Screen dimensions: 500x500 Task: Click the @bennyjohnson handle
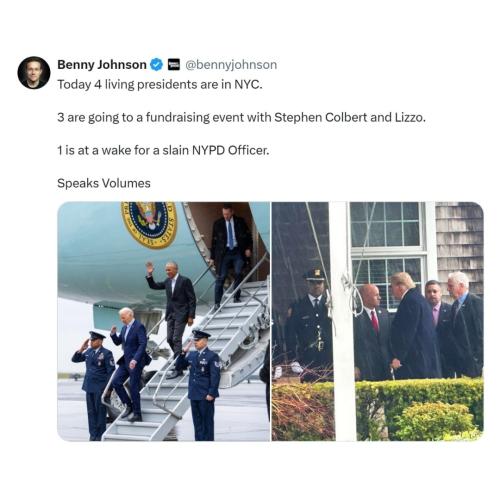point(231,65)
